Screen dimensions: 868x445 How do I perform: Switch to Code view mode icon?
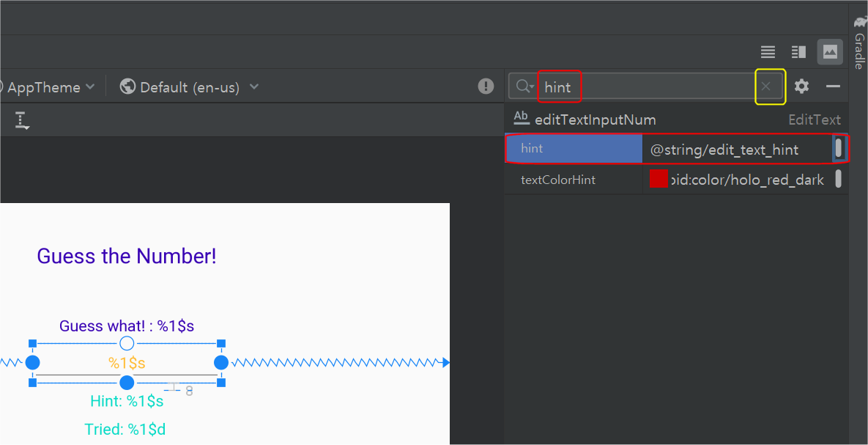[x=768, y=52]
